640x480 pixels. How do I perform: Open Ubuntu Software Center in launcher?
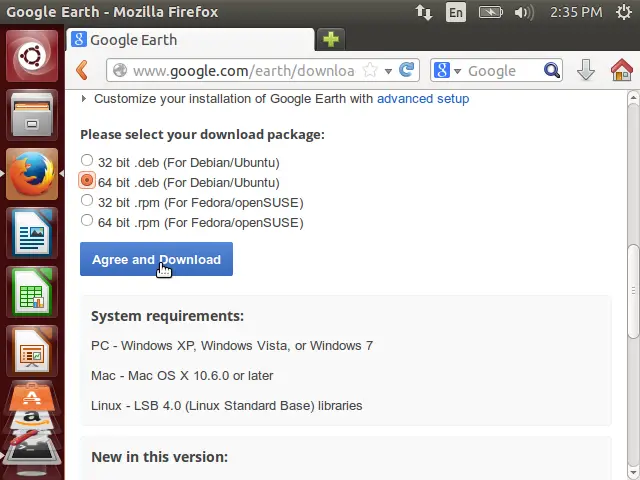tap(32, 396)
